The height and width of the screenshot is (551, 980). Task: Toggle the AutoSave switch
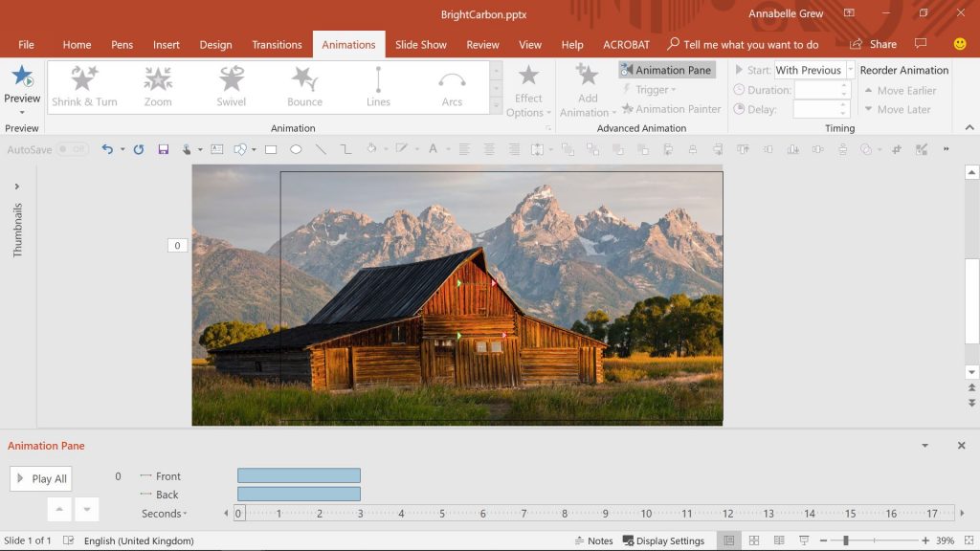point(72,149)
